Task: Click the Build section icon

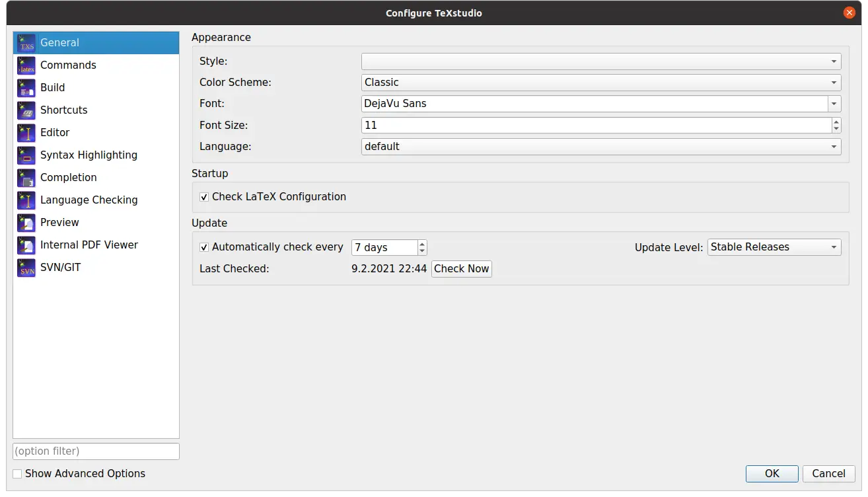Action: 26,88
